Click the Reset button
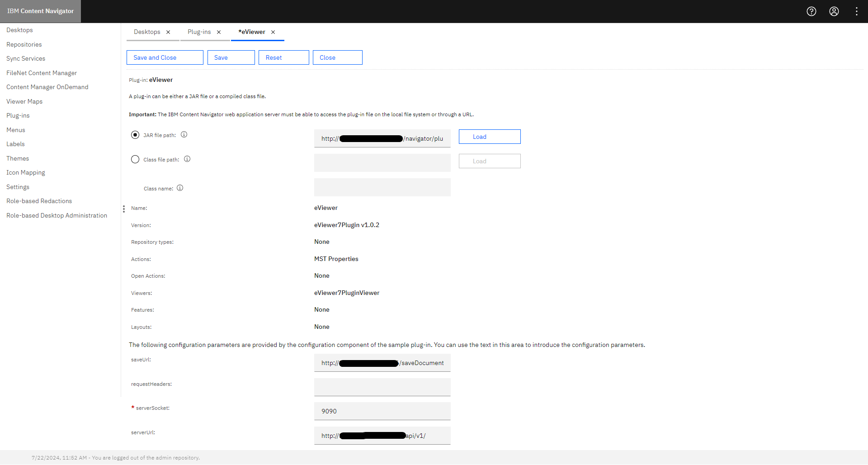This screenshot has width=868, height=465. click(x=283, y=57)
